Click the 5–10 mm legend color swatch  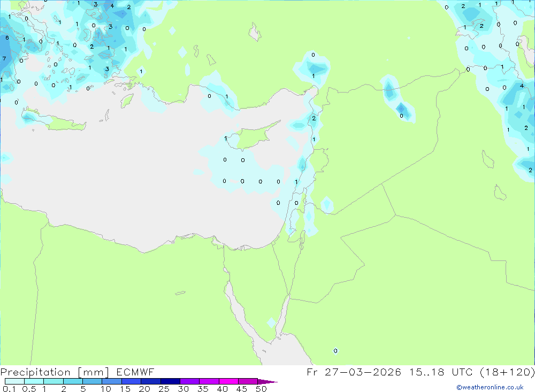[92, 381]
